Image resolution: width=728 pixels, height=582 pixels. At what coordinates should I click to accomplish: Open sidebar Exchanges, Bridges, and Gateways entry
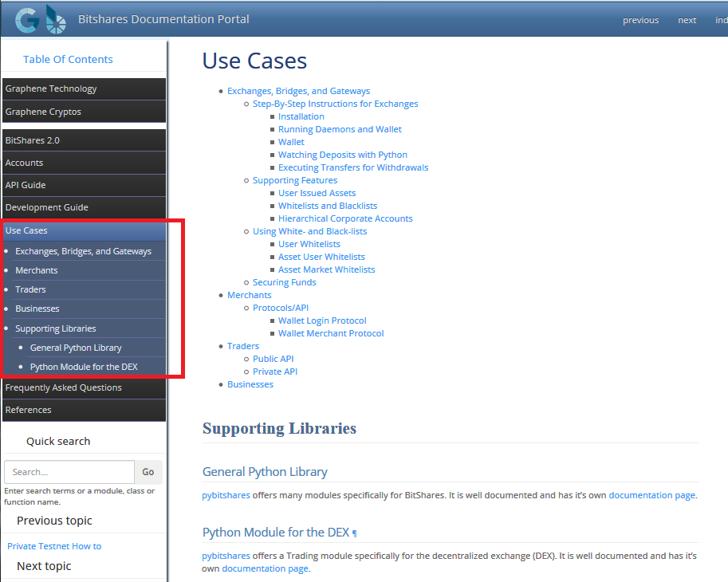coord(84,251)
